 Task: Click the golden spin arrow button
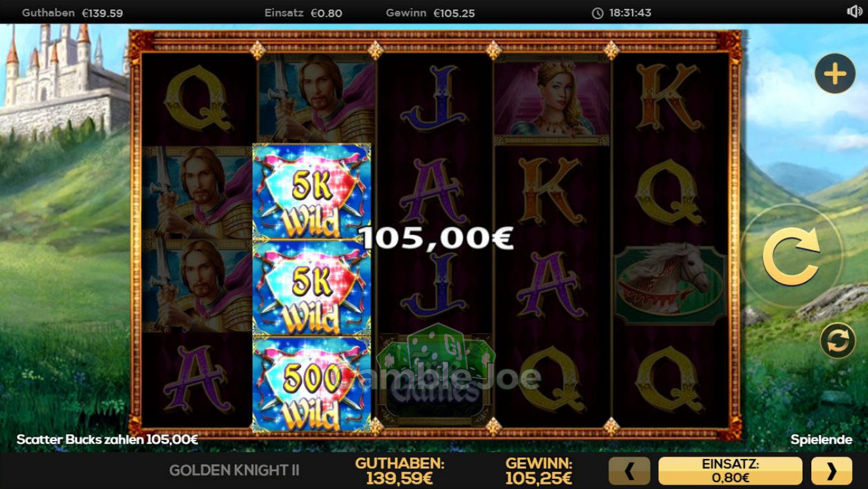coord(791,256)
